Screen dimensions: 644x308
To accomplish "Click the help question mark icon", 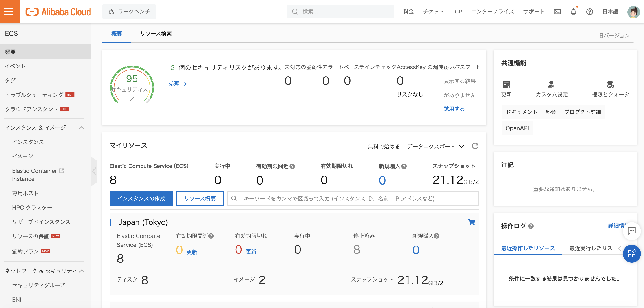I will [x=589, y=11].
